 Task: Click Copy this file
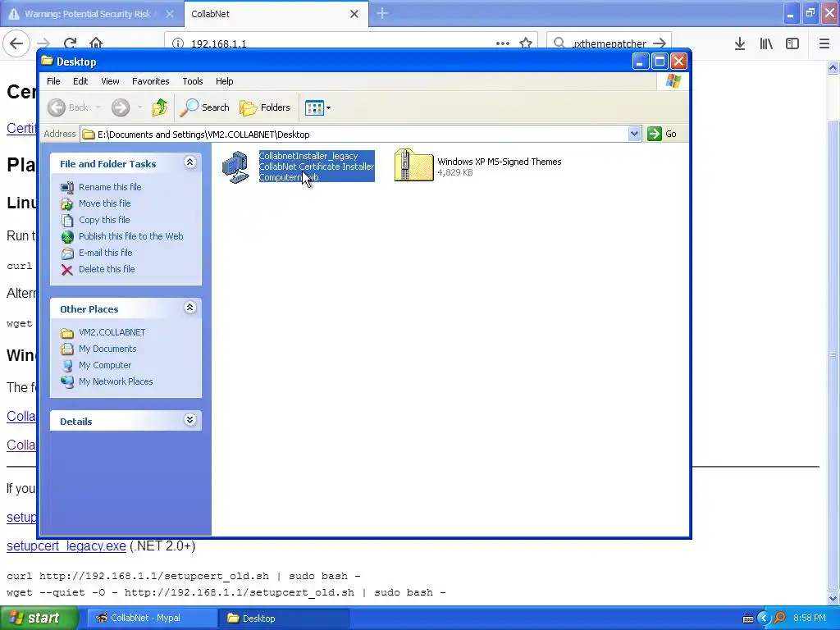104,220
